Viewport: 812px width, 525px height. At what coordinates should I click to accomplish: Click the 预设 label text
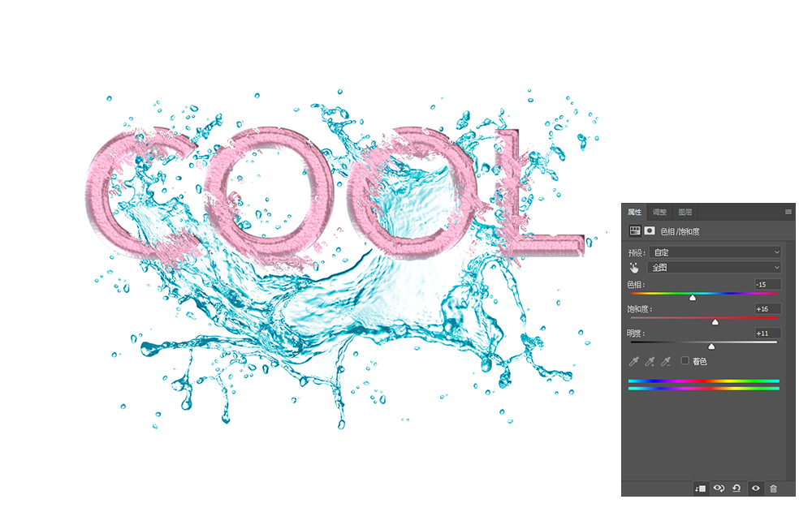pyautogui.click(x=637, y=252)
